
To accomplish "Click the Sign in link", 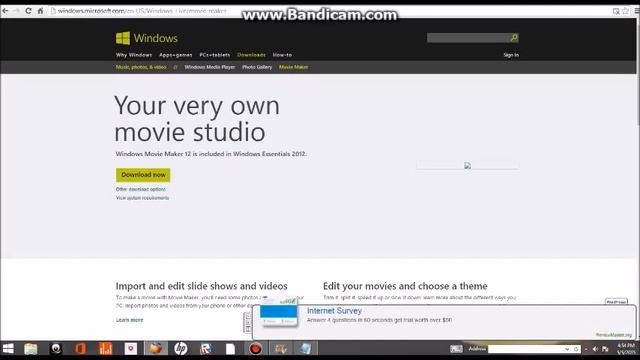I will pos(511,55).
